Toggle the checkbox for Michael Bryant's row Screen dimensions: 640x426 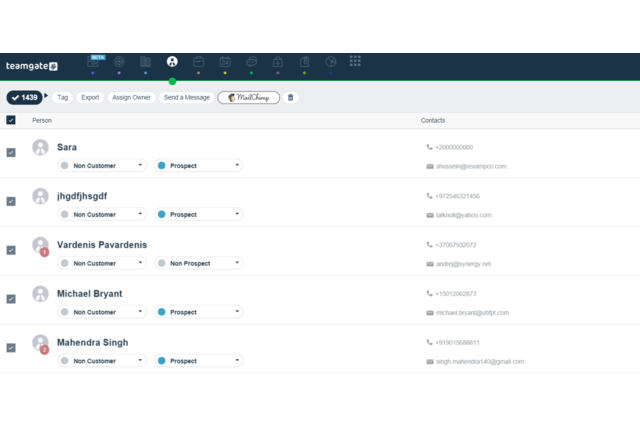point(11,299)
